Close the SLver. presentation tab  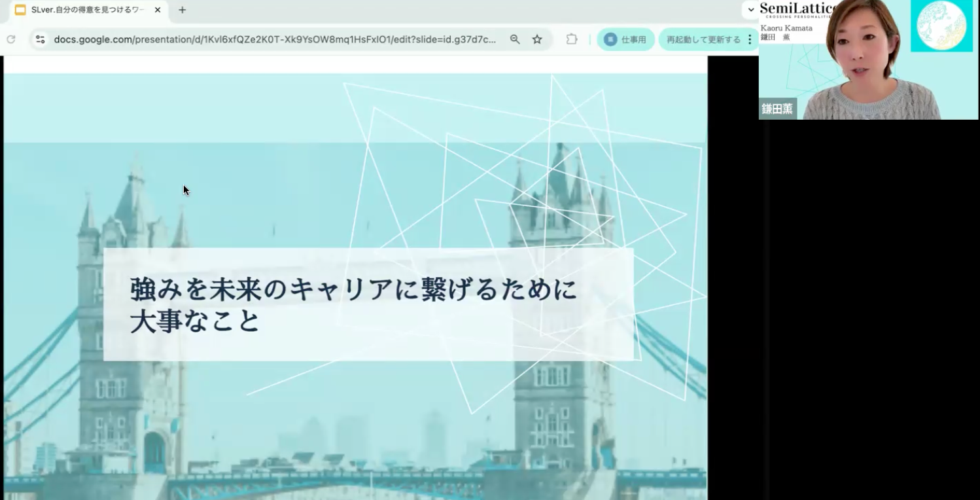coord(158,10)
